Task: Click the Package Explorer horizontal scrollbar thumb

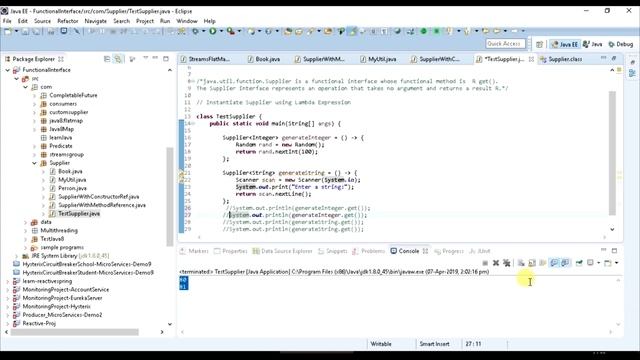Action: (x=75, y=332)
